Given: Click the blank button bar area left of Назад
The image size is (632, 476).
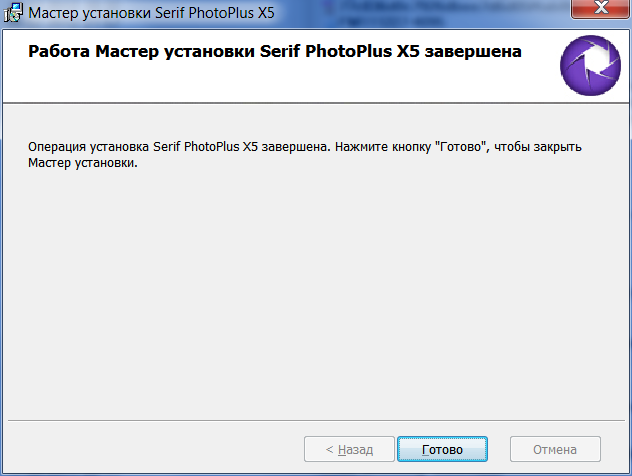Looking at the screenshot, I should (155, 449).
